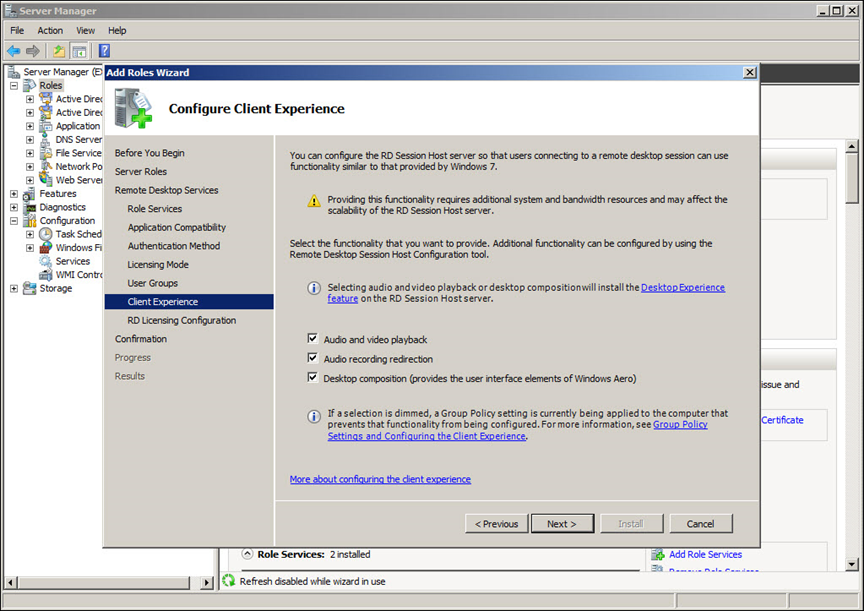This screenshot has height=611, width=864.
Task: Click the Show/Hide Console Tree icon
Action: pos(79,51)
